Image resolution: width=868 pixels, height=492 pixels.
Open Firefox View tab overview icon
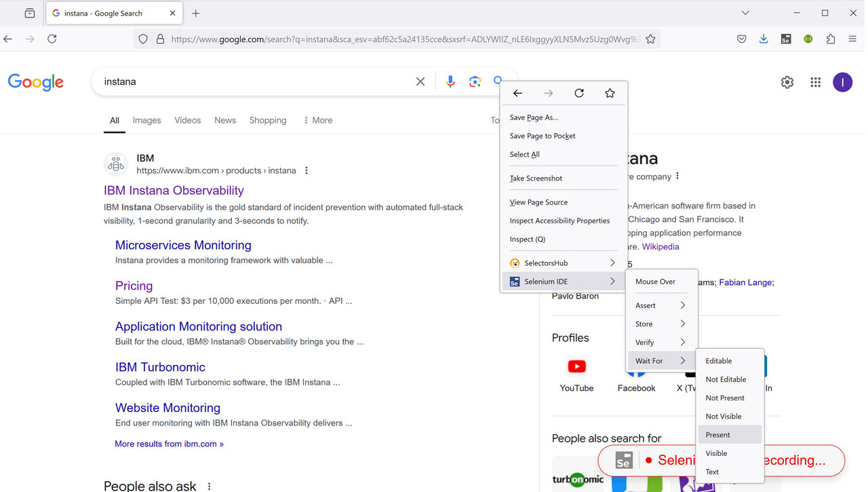coord(29,13)
